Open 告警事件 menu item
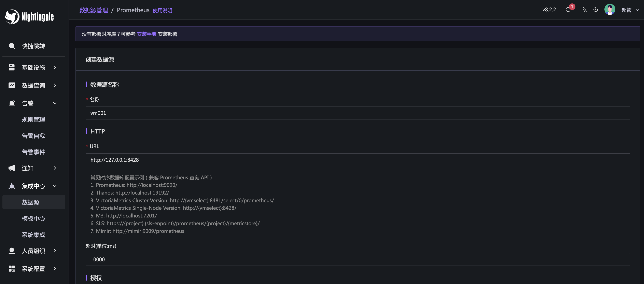The image size is (644, 284). [33, 152]
